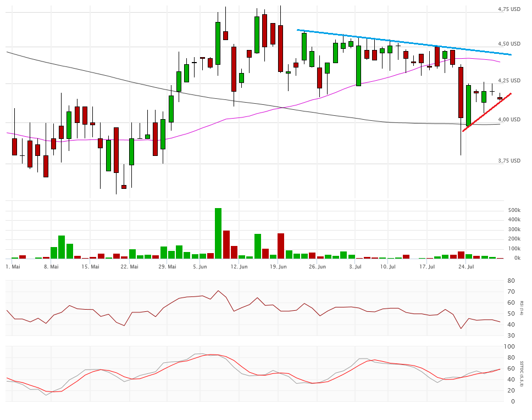Click the 4,50 USD price axis label

[x=509, y=44]
